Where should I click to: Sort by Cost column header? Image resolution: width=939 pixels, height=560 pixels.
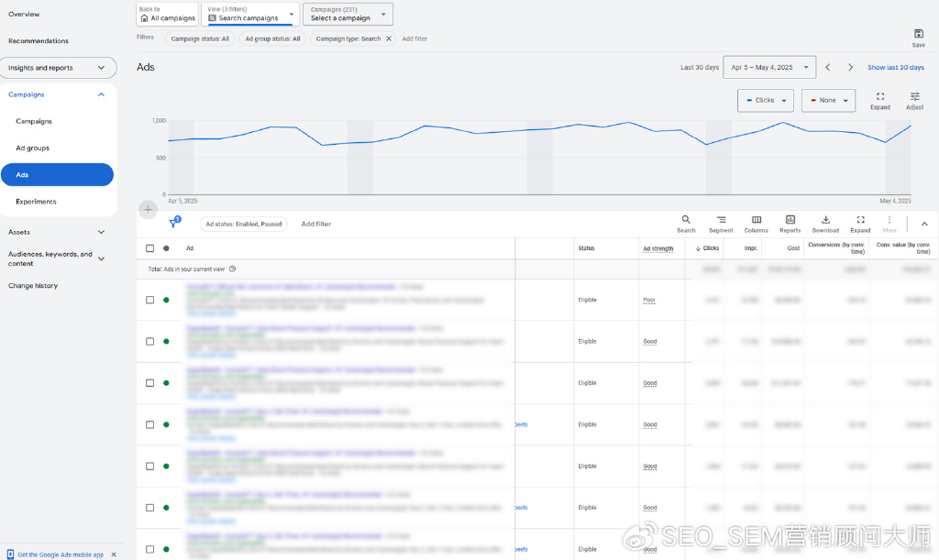[x=793, y=248]
